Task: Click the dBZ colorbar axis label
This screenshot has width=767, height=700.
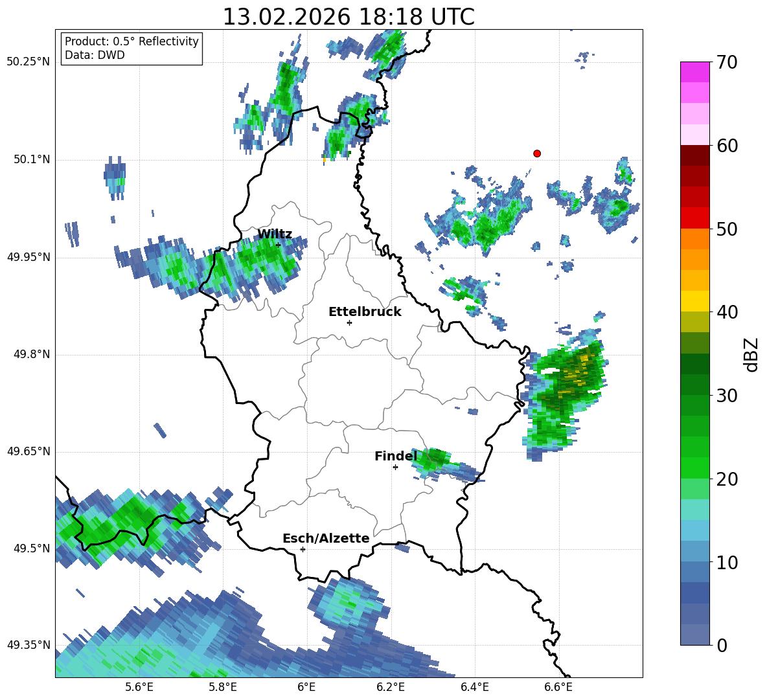Action: [x=752, y=354]
